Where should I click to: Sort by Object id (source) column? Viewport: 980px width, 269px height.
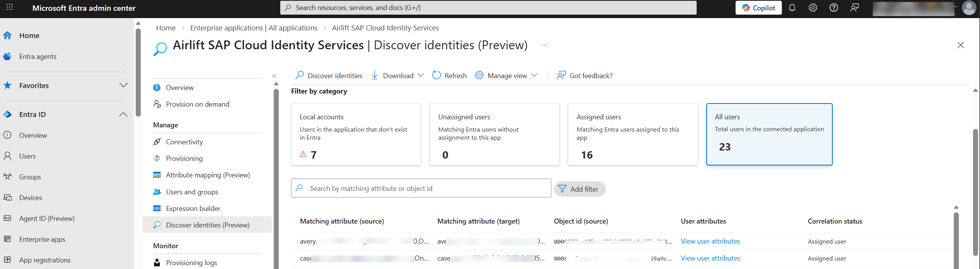[x=581, y=221]
